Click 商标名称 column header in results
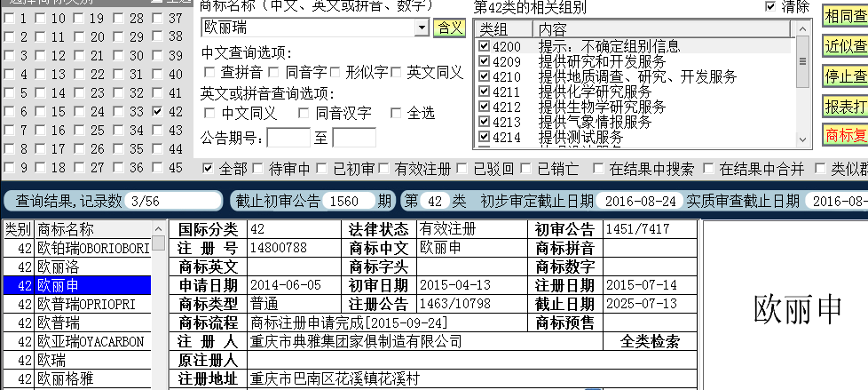This screenshot has height=390, width=868. 93,229
